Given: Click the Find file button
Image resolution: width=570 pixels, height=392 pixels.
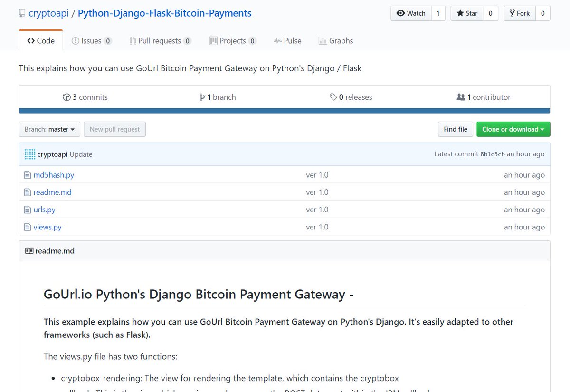Looking at the screenshot, I should coord(456,129).
